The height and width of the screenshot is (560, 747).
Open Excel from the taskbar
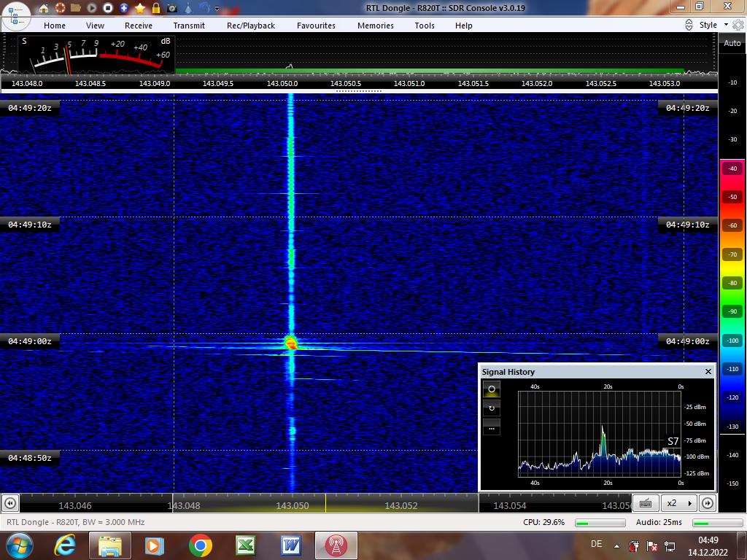(246, 545)
